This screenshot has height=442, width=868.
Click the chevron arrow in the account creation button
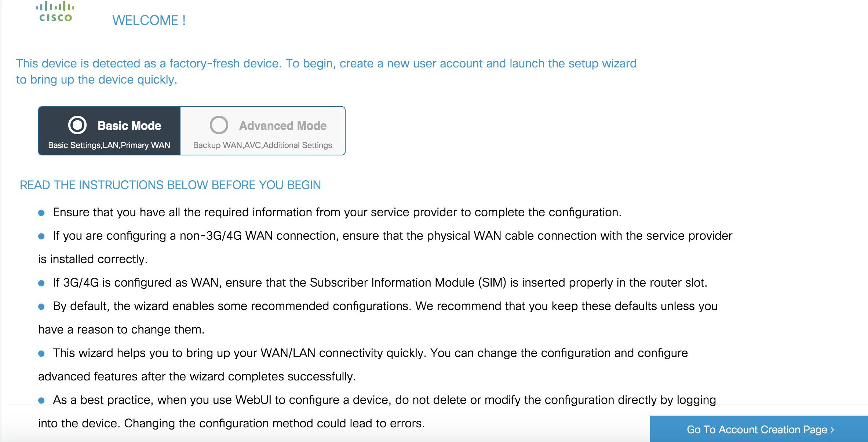(832, 430)
